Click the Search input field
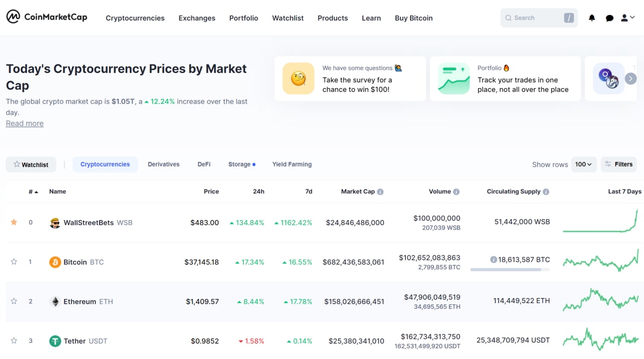Viewport: 644px width, 359px height. tap(539, 18)
